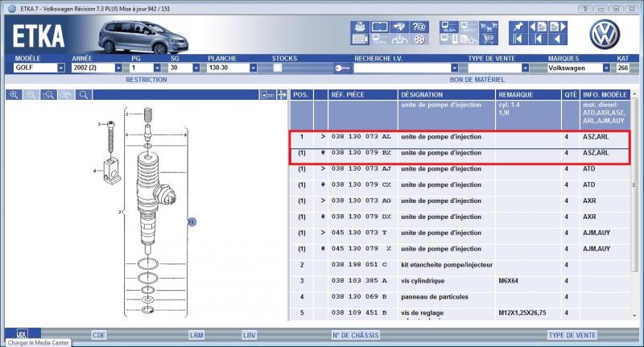Click the parts list scroll down arrow
This screenshot has width=644, height=347.
pos(634,316)
